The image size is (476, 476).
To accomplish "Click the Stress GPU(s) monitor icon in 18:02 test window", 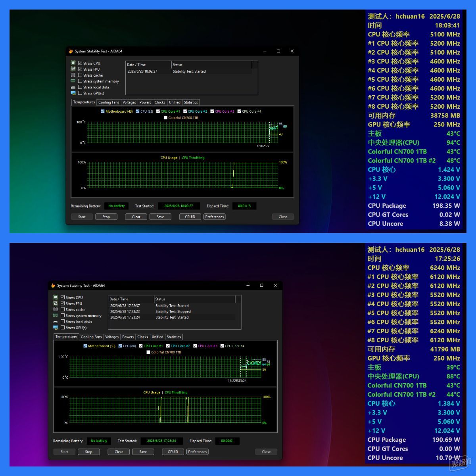I will click(73, 93).
